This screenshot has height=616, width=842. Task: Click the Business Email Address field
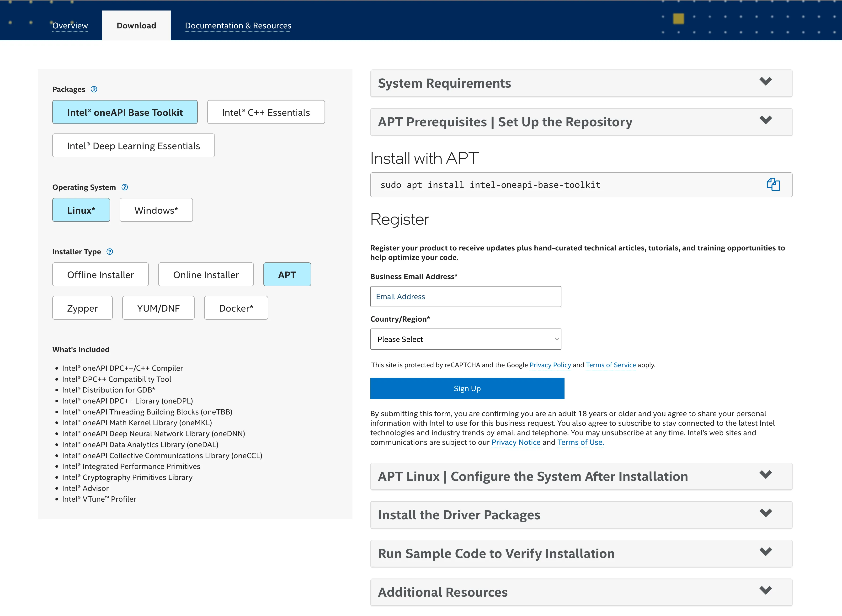[465, 297]
